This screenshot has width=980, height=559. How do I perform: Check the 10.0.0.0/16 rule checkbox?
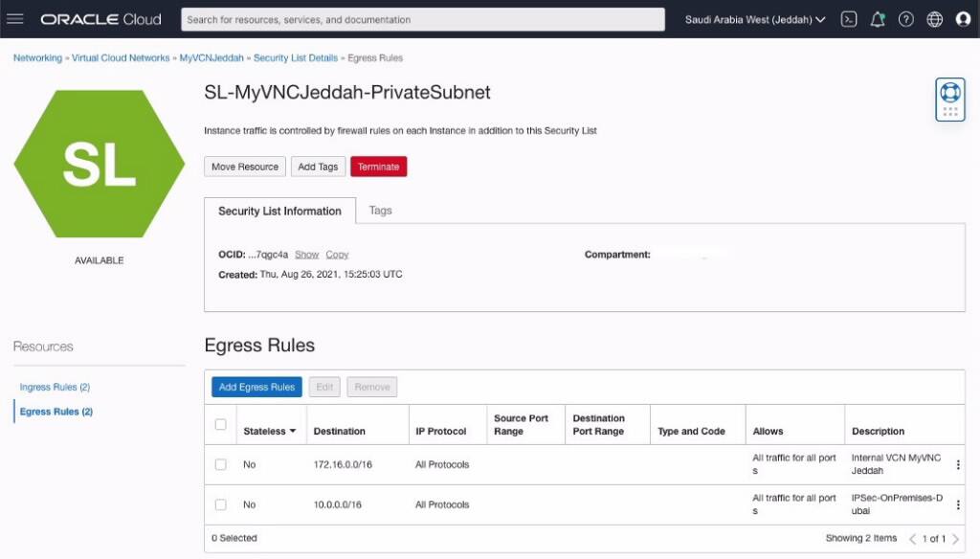(220, 504)
